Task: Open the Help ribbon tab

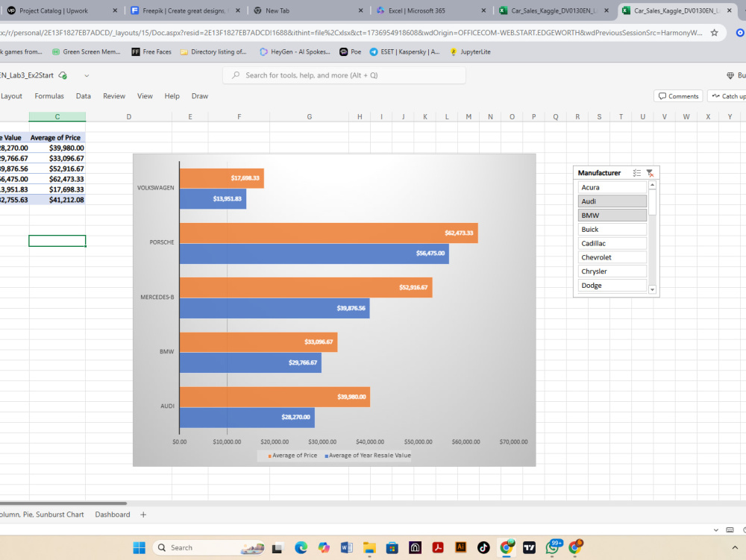Action: (172, 96)
